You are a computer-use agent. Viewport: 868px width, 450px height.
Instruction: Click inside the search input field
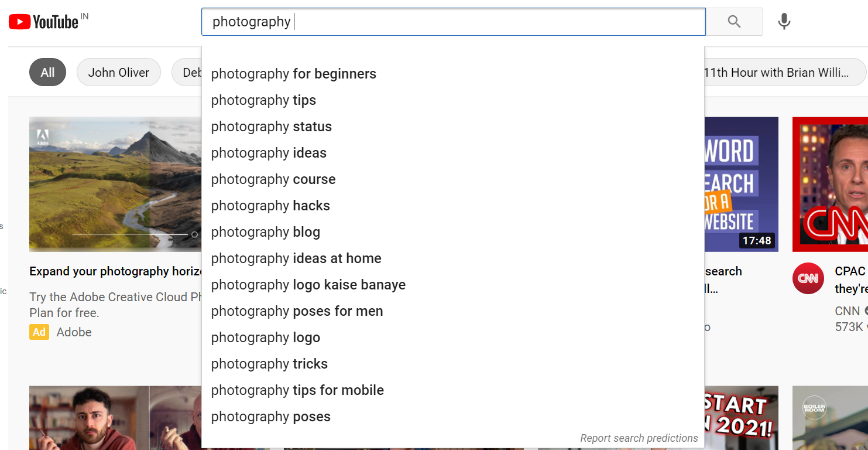pyautogui.click(x=410, y=22)
